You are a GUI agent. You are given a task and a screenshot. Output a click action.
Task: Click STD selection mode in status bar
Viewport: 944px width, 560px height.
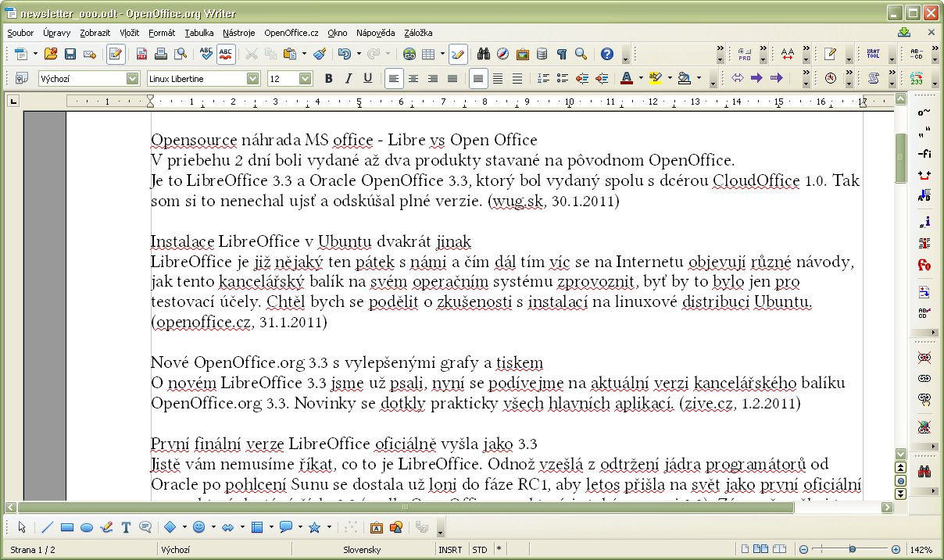(x=479, y=550)
